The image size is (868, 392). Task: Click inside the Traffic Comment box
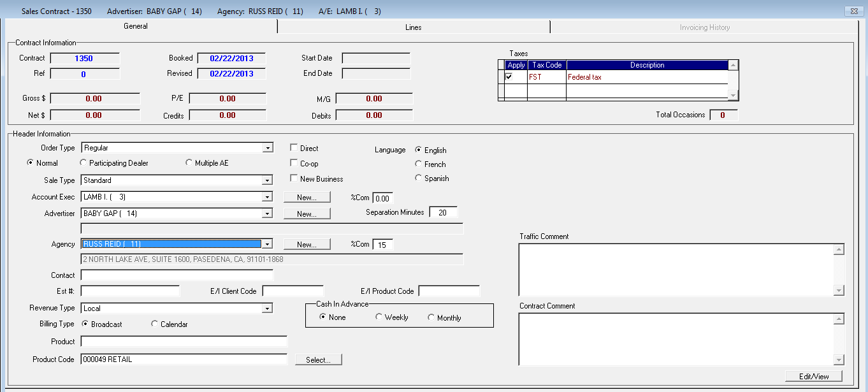(676, 269)
